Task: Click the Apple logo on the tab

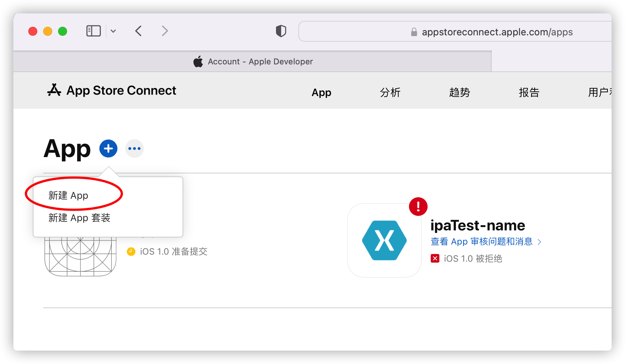Action: 198,61
